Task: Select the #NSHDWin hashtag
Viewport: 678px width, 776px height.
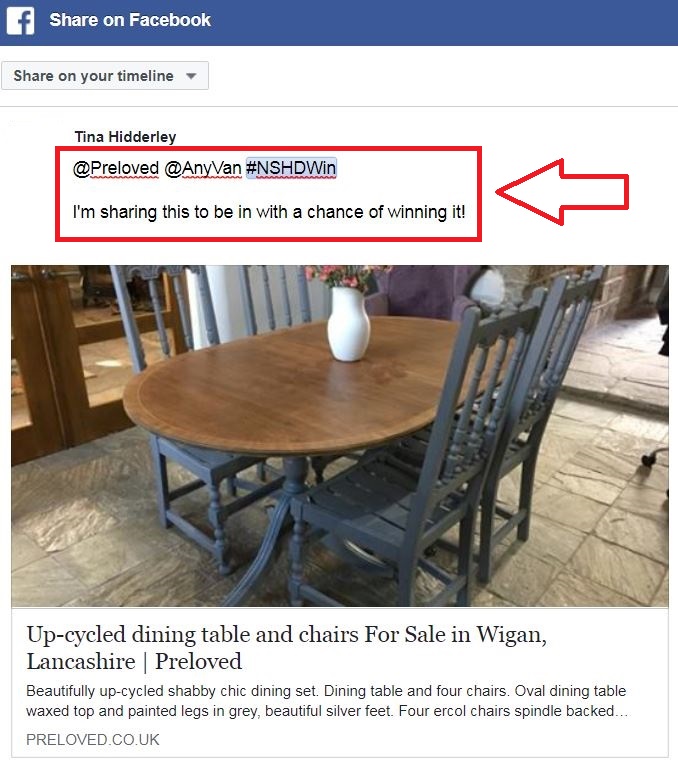Action: coord(291,168)
